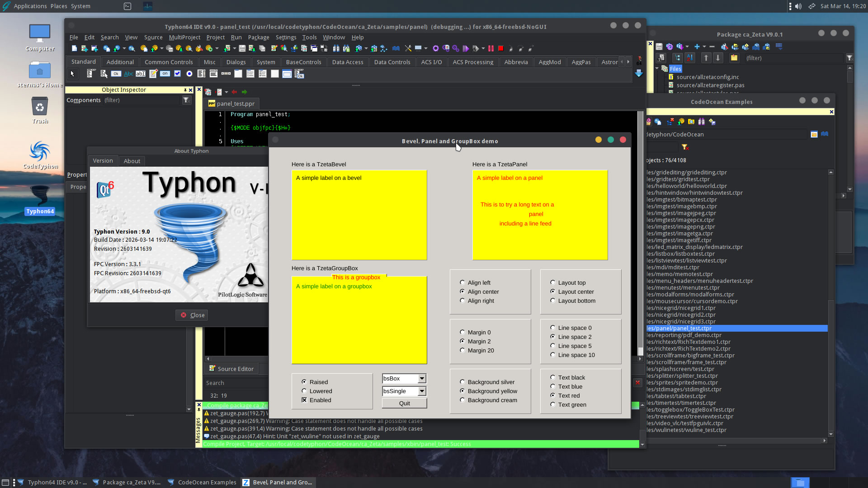Click the Quit button in demo window

click(404, 404)
